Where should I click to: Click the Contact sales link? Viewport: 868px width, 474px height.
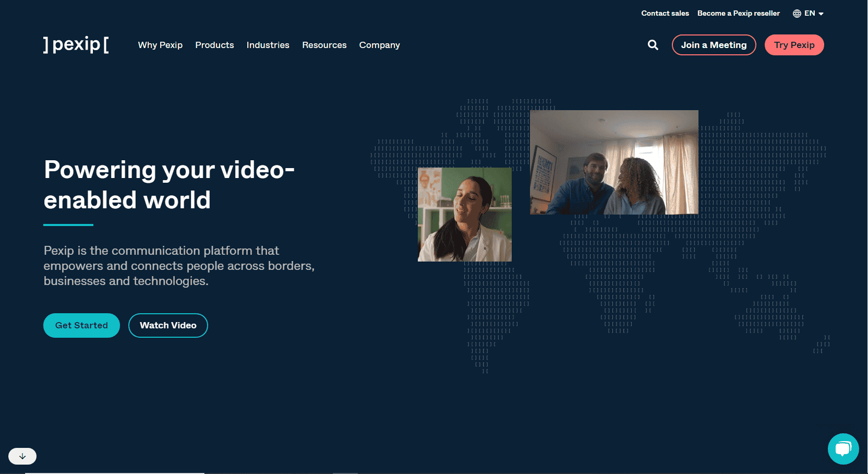pyautogui.click(x=665, y=14)
